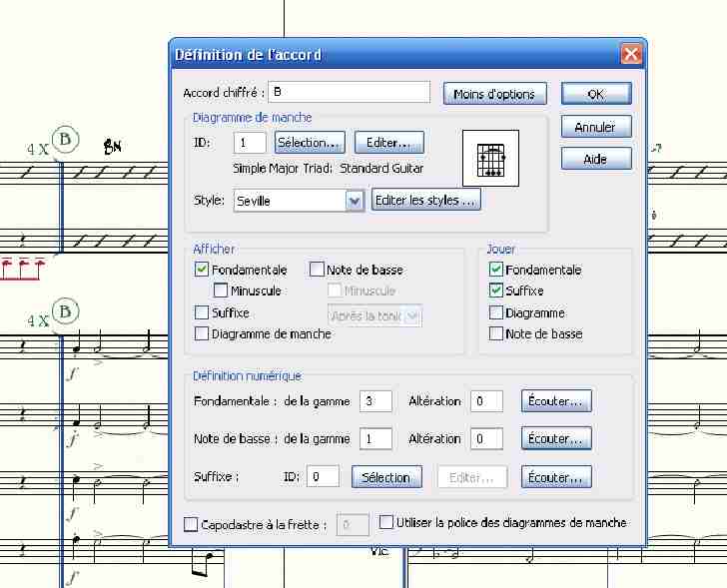Screen dimensions: 727x588
Task: Enable Diagramme de manche display checkbox
Action: (x=202, y=334)
